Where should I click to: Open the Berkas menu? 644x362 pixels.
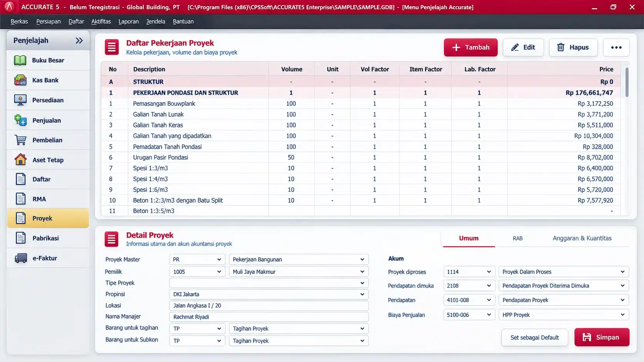click(19, 22)
